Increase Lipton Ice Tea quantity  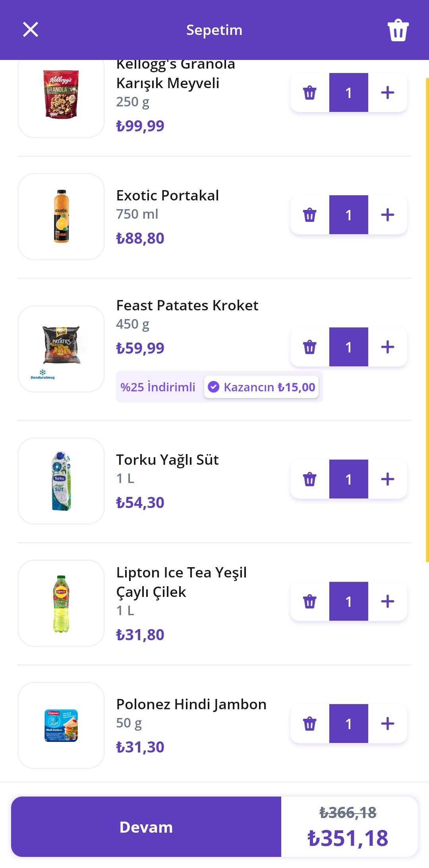coord(388,602)
